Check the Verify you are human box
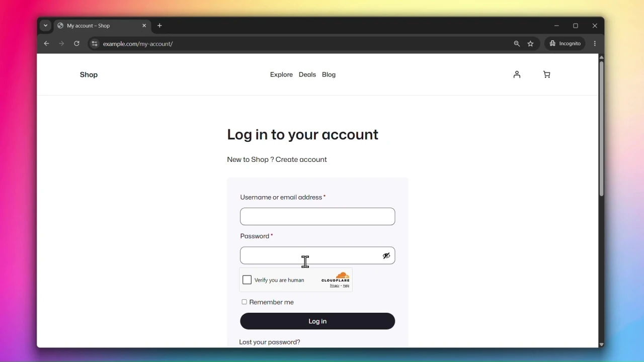The width and height of the screenshot is (644, 362). tap(247, 280)
